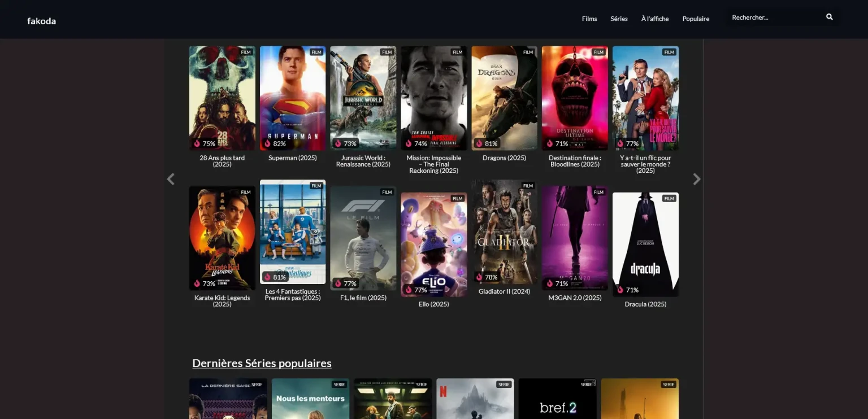Click flame icon on F1, le film poster
This screenshot has width=868, height=419.
click(338, 283)
